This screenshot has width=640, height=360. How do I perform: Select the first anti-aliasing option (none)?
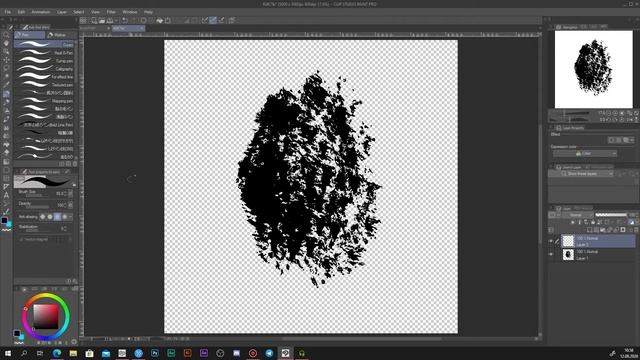[x=42, y=217]
